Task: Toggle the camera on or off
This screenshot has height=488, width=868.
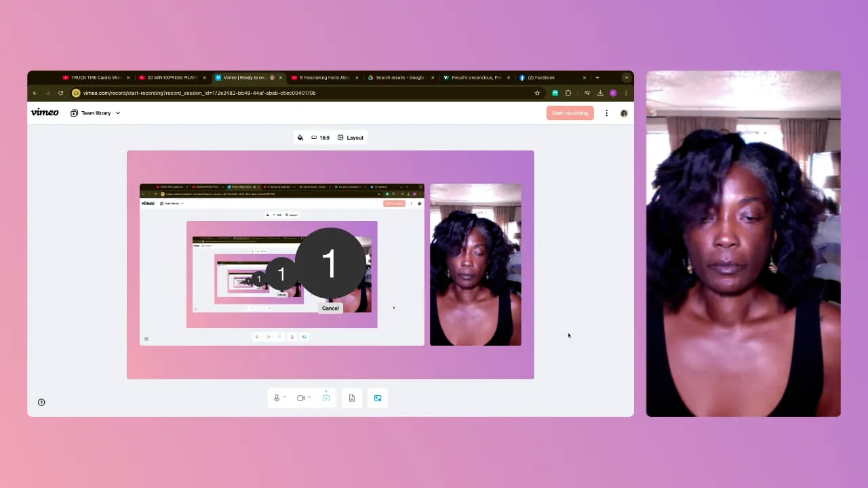Action: point(300,398)
